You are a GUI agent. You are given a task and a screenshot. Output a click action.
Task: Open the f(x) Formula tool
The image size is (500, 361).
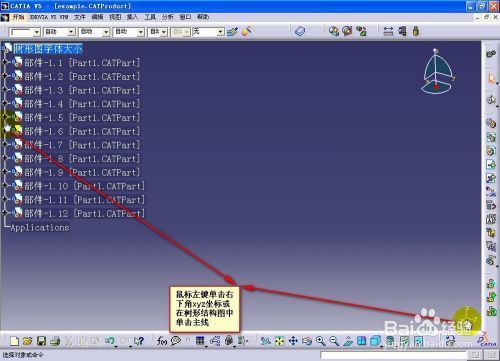(162, 341)
